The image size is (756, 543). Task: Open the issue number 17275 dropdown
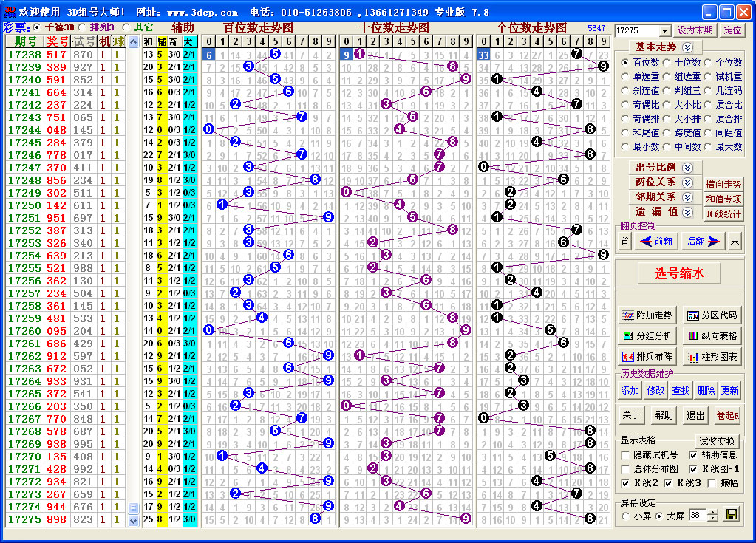665,31
